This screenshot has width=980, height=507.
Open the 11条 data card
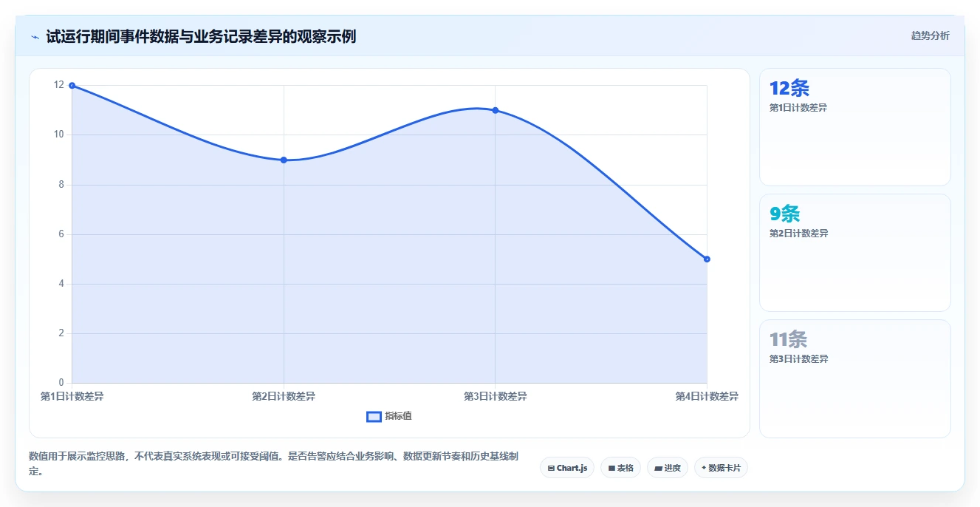[854, 378]
